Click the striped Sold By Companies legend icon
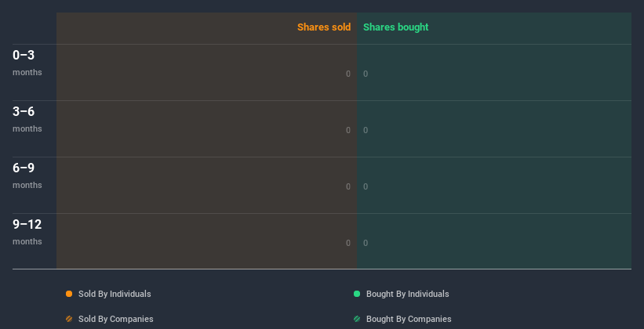The image size is (644, 329). 69,319
